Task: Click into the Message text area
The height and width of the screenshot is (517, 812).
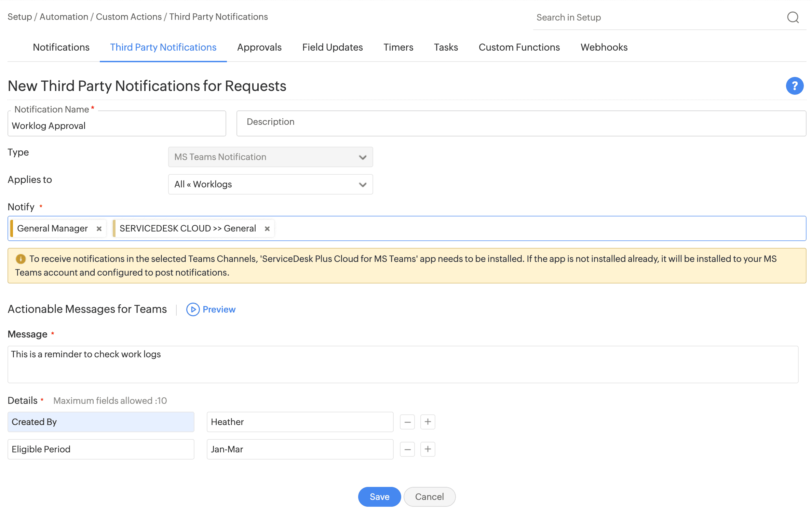Action: pyautogui.click(x=403, y=364)
